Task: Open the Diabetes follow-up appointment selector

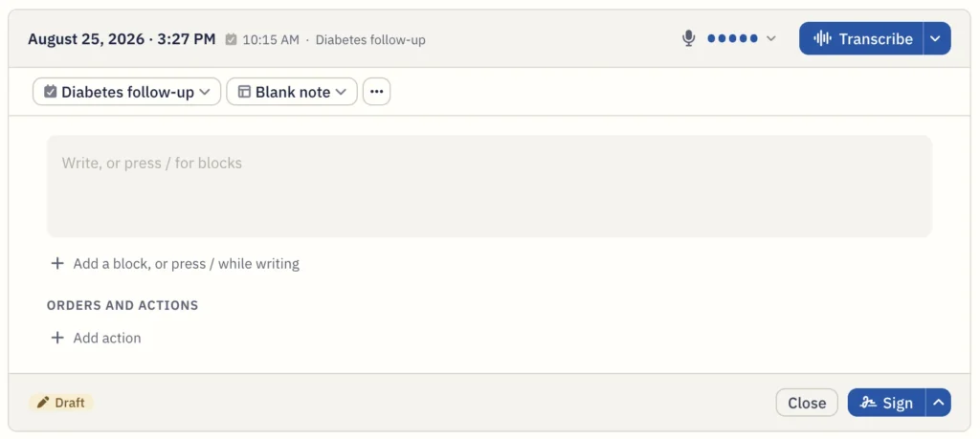Action: [x=127, y=92]
